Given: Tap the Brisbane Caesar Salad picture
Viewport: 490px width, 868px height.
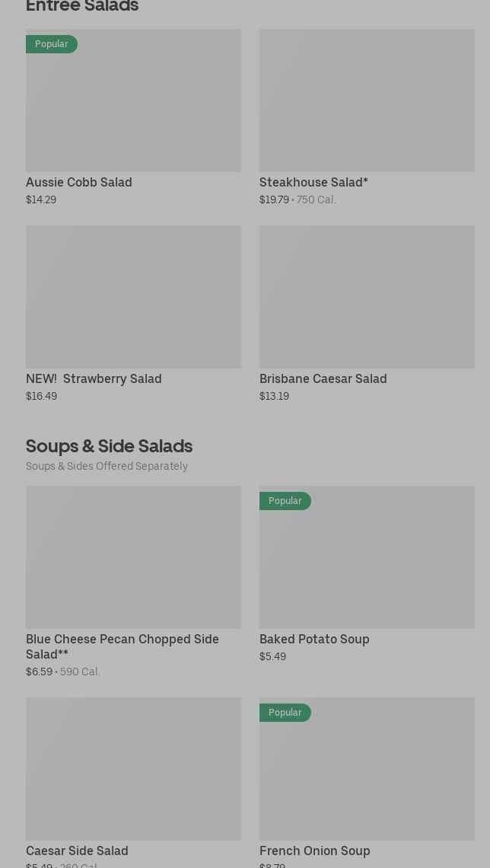Looking at the screenshot, I should point(367,297).
